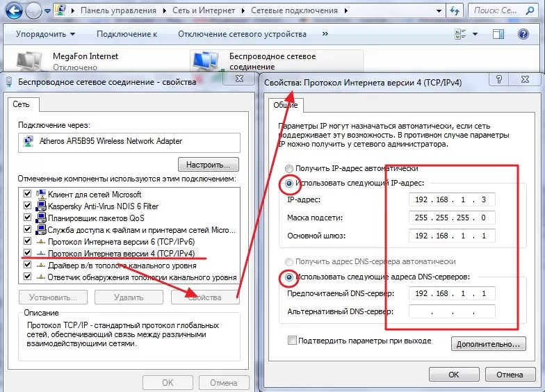
Task: Expand arrow after Сеть и Интернет breadcrumb
Action: click(243, 11)
